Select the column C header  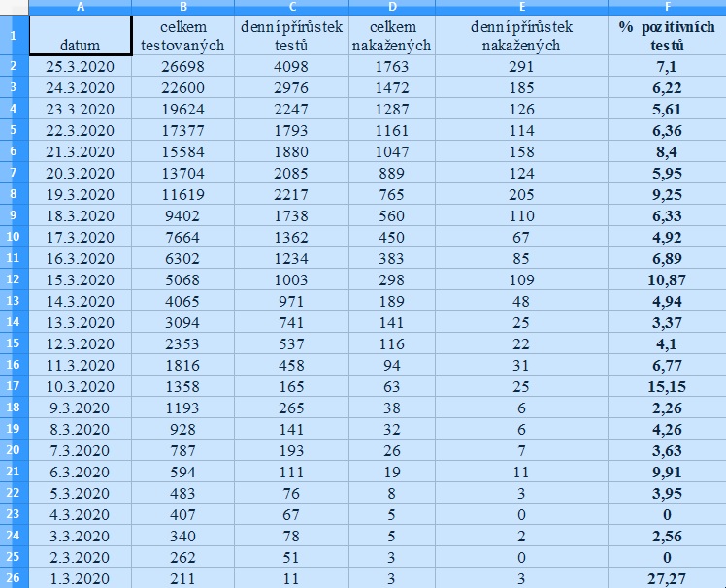292,6
